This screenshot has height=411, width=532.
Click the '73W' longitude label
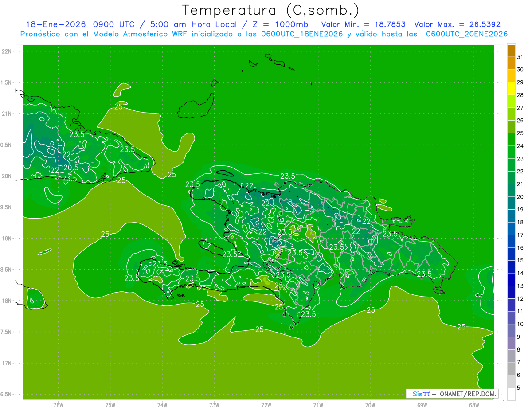[214, 405]
